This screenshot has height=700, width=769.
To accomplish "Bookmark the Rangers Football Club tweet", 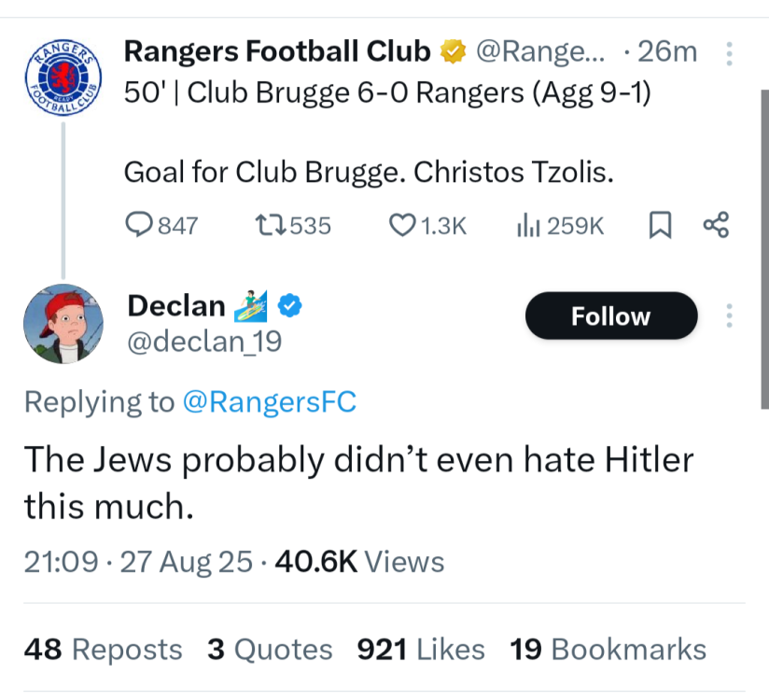I will point(659,225).
